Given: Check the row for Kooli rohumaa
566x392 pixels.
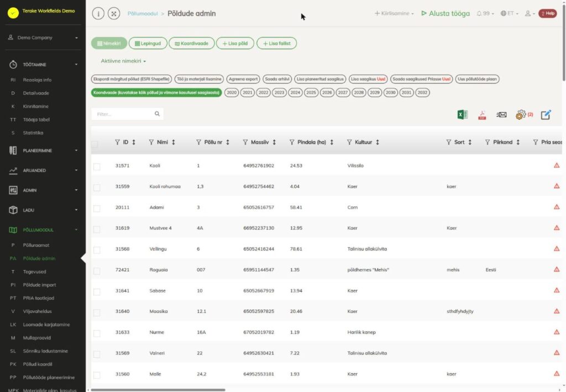Looking at the screenshot, I should 97,188.
